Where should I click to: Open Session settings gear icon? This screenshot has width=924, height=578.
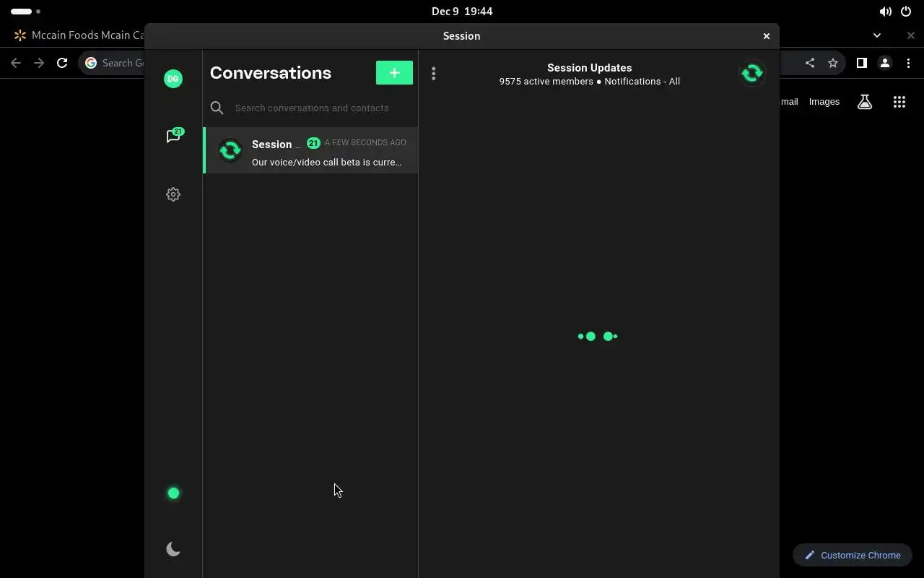(x=173, y=194)
